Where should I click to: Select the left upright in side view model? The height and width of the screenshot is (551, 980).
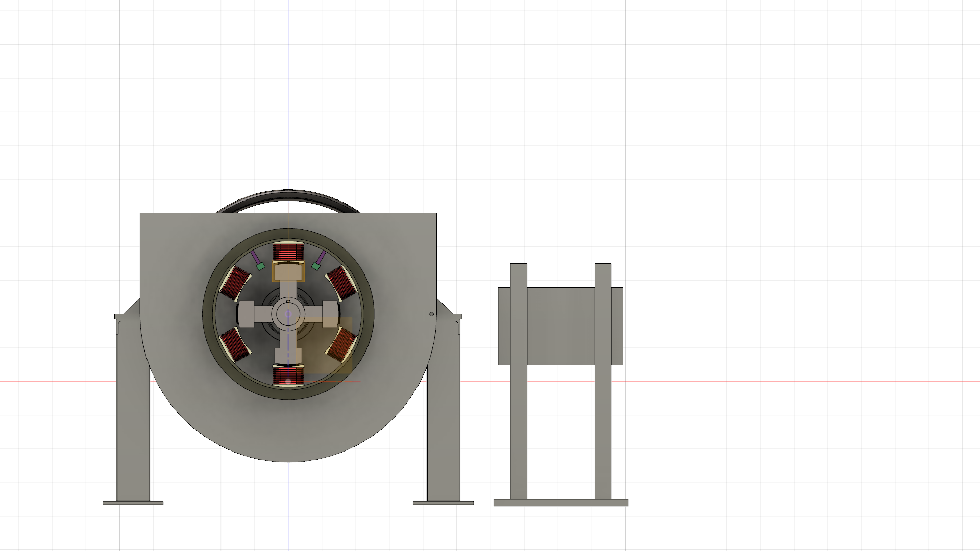pos(519,382)
